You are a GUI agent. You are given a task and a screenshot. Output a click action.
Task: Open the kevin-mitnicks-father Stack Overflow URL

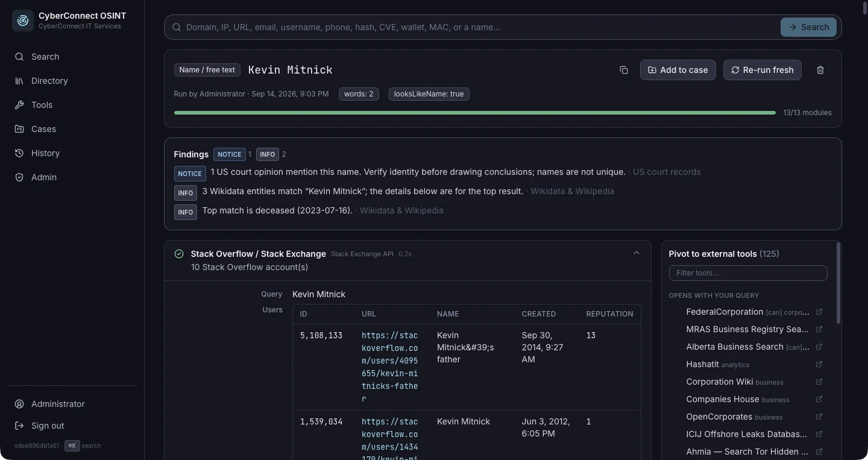tap(389, 367)
